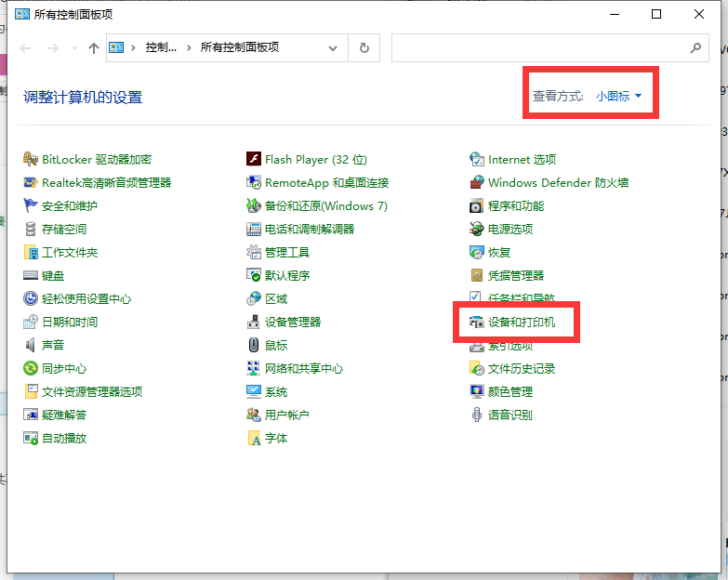Viewport: 728px width, 580px height.
Task: Click the 字体 font icon
Action: click(254, 438)
